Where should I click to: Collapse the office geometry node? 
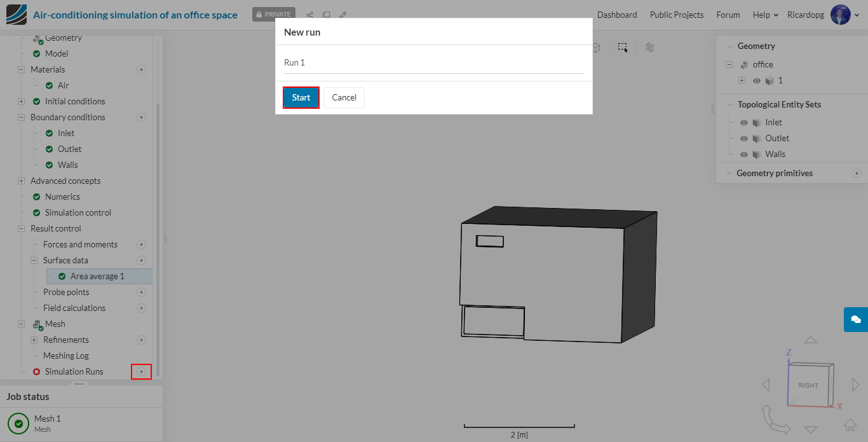coord(729,64)
